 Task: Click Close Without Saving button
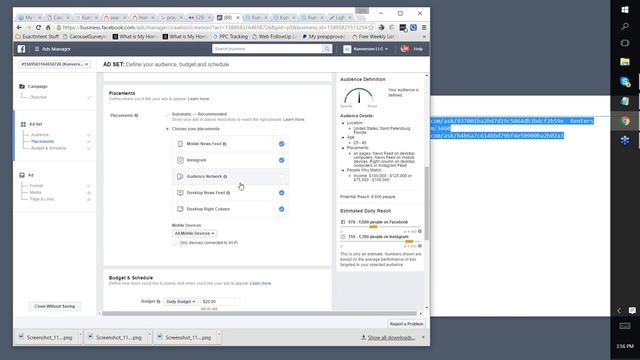55,306
